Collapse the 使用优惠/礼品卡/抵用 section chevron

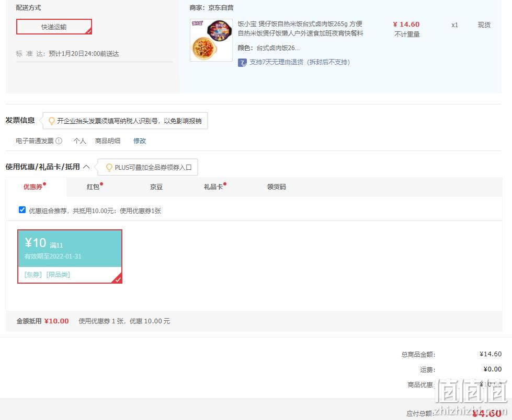coord(86,167)
